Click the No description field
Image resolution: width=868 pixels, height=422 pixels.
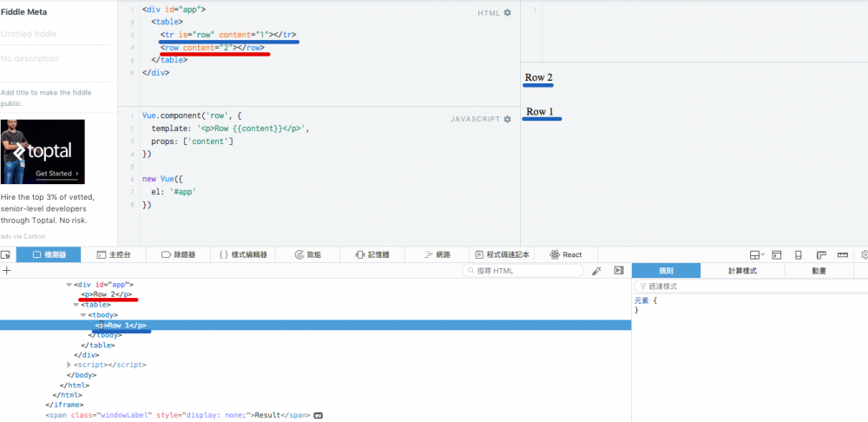tap(56, 59)
